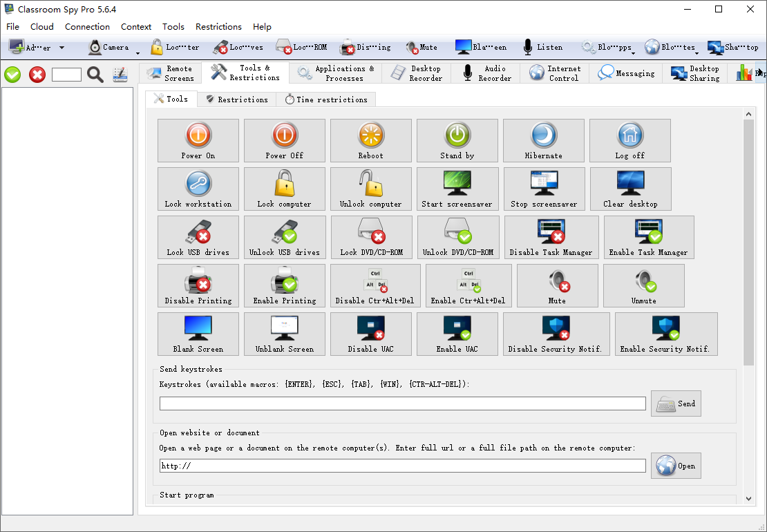Image resolution: width=767 pixels, height=532 pixels.
Task: Click the Enable UAC icon
Action: (x=457, y=334)
